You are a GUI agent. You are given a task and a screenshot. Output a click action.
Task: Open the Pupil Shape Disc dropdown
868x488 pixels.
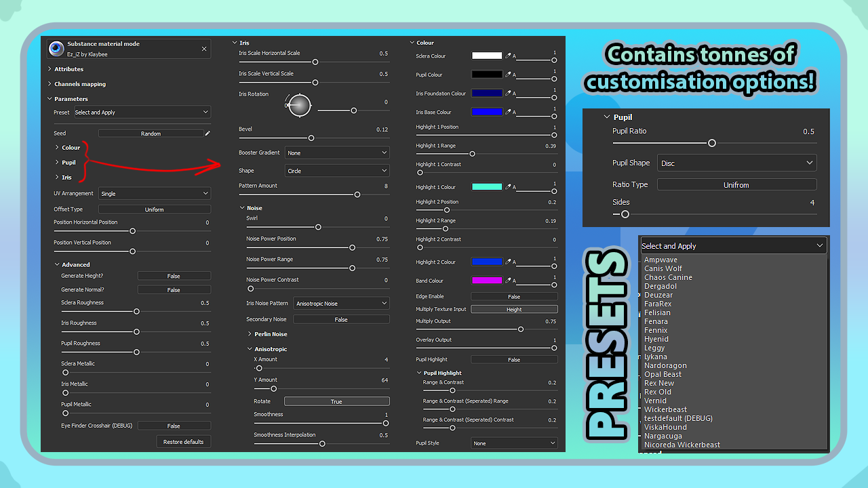click(x=737, y=163)
